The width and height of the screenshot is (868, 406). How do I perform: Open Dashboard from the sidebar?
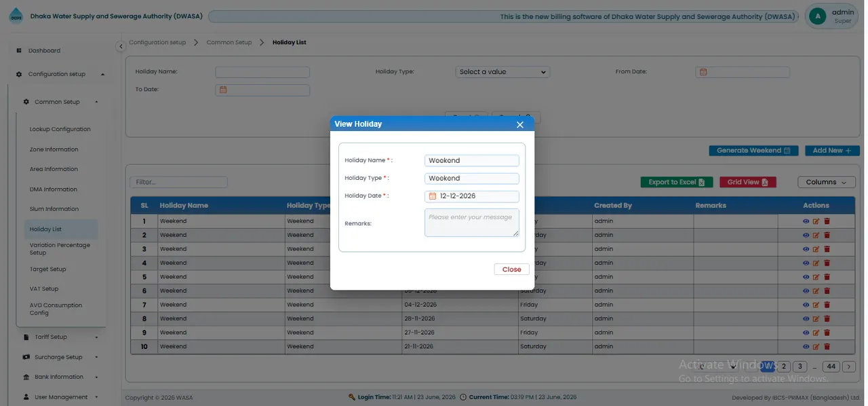(x=44, y=51)
